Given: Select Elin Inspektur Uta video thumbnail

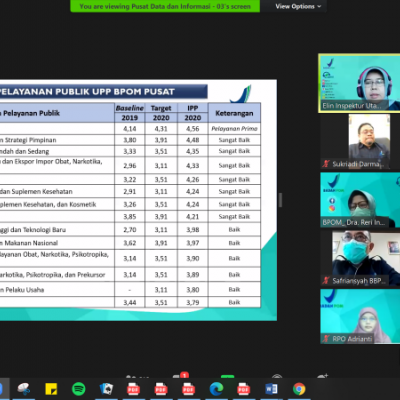Looking at the screenshot, I should (360, 83).
